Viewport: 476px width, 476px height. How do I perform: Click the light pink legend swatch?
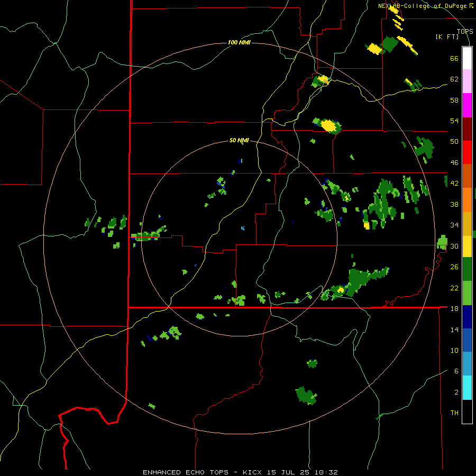coord(467,81)
